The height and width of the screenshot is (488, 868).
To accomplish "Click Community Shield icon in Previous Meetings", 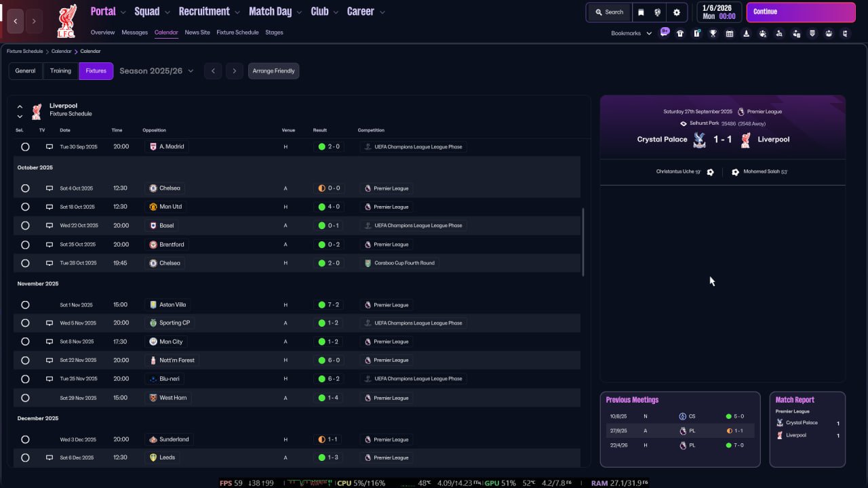I will coord(682,416).
